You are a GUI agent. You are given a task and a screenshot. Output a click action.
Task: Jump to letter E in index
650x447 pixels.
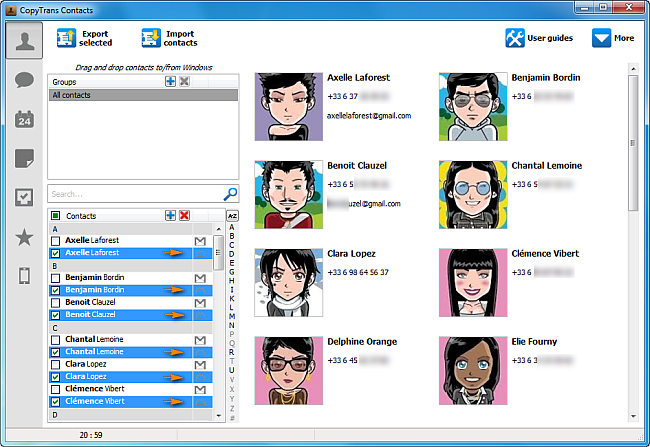pos(232,263)
